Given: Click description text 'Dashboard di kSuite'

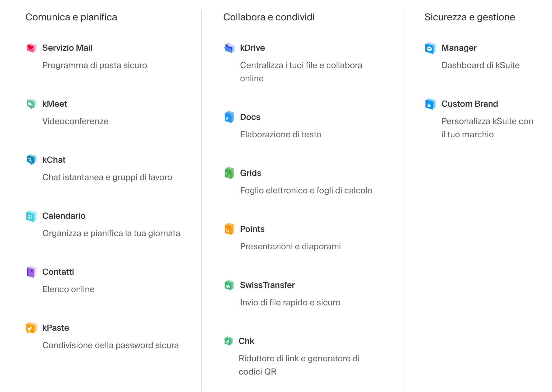Looking at the screenshot, I should 480,65.
